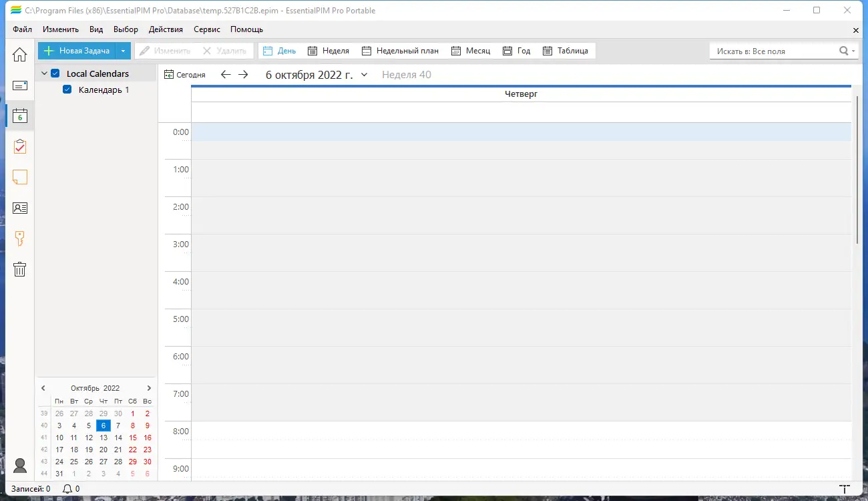Viewport: 868px width, 501px height.
Task: Select the 8:00 time slot
Action: click(x=521, y=430)
